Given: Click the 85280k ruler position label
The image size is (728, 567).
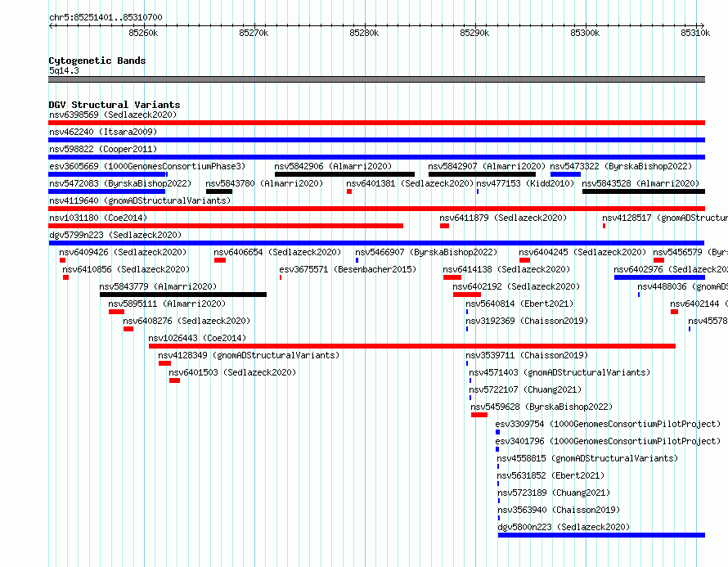Looking at the screenshot, I should 364,33.
